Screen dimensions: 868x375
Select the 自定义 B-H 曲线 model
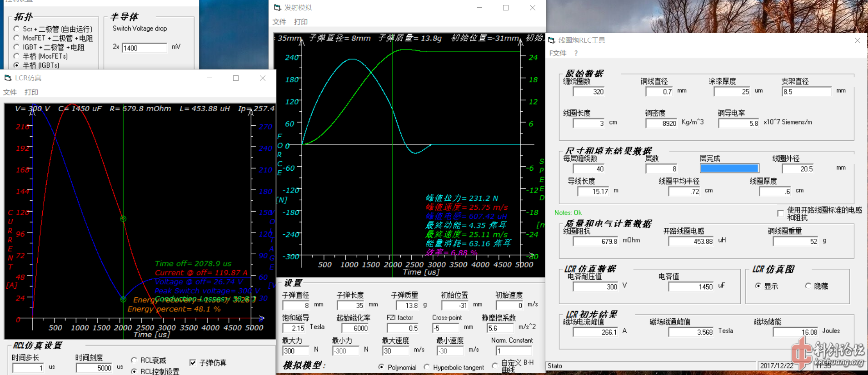pos(495,366)
